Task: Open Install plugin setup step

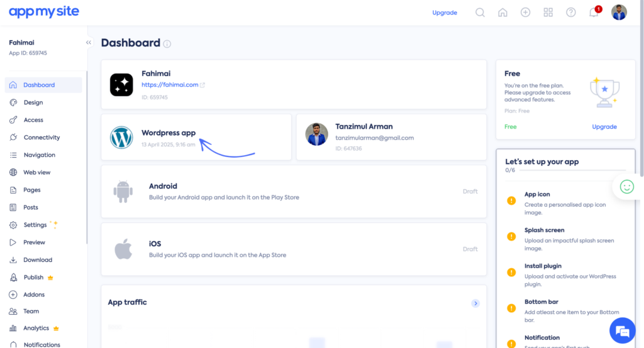Action: 565,275
